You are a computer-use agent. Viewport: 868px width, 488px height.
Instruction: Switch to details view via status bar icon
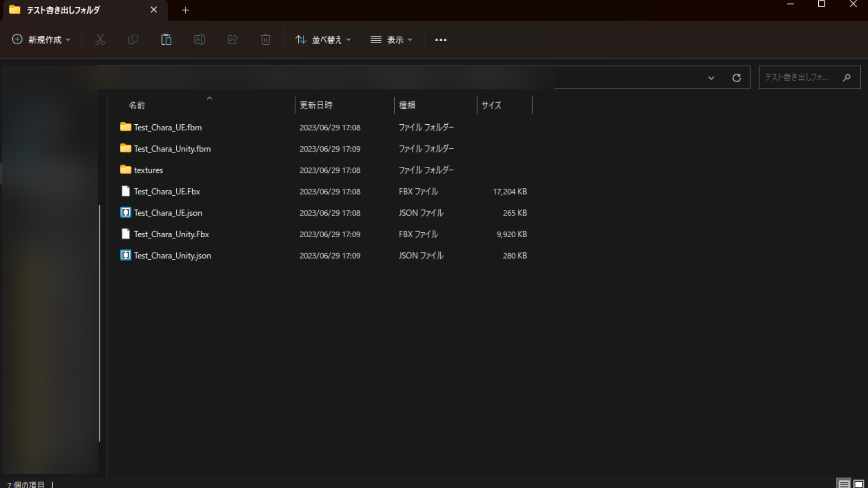[x=844, y=483]
